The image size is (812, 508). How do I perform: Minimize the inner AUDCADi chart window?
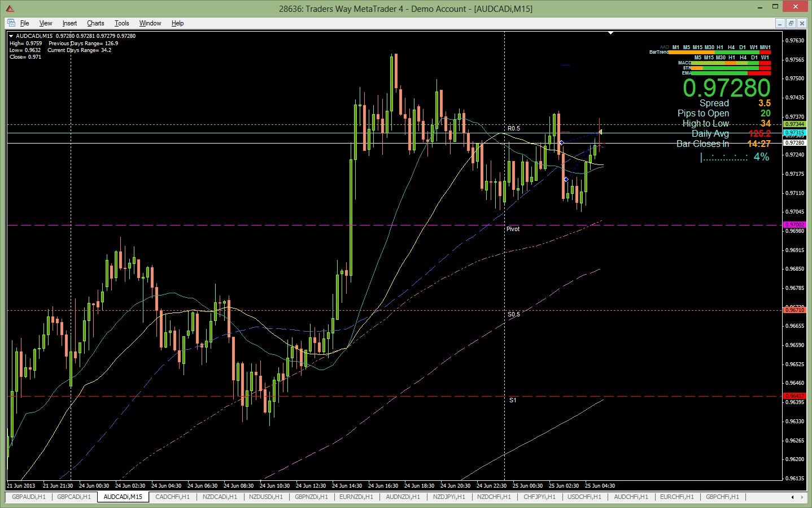(x=780, y=23)
